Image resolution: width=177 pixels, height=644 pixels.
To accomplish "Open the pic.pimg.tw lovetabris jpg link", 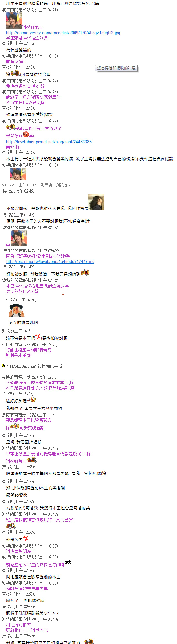I will 50,261.
